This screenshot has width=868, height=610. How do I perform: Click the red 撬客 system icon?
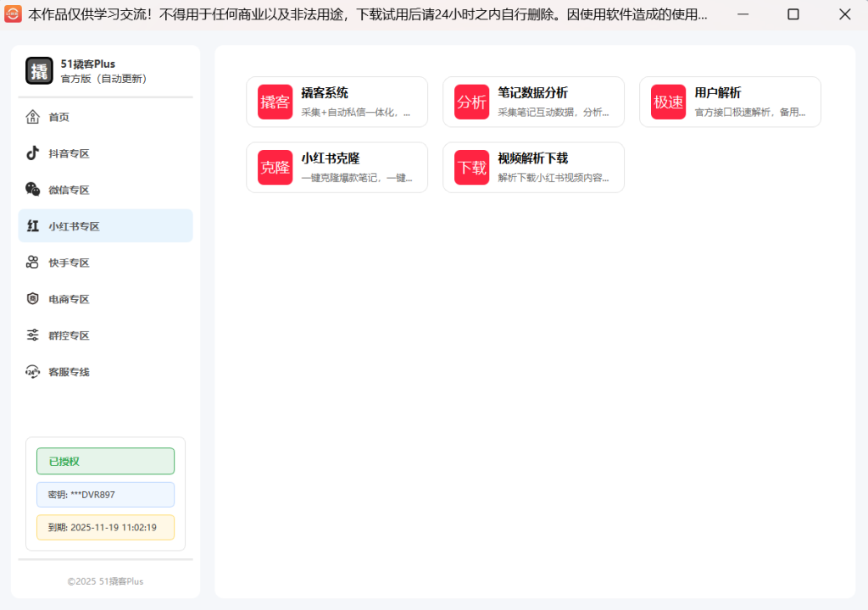coord(275,102)
